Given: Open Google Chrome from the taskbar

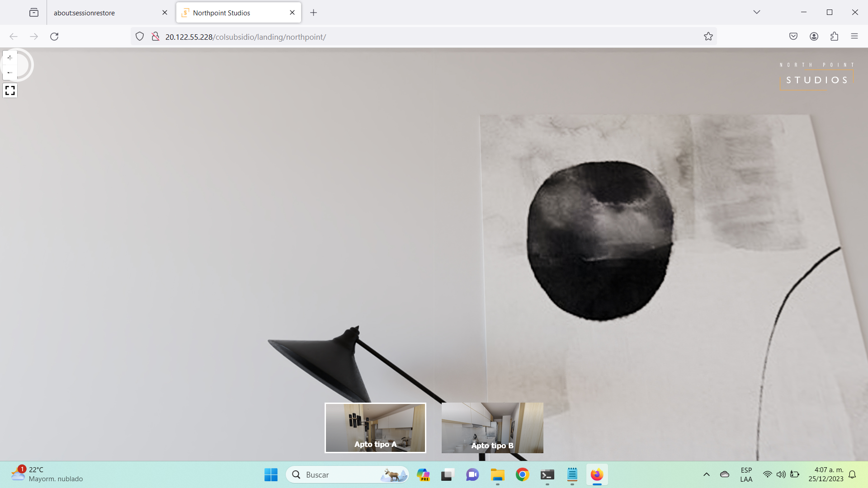Looking at the screenshot, I should [522, 474].
